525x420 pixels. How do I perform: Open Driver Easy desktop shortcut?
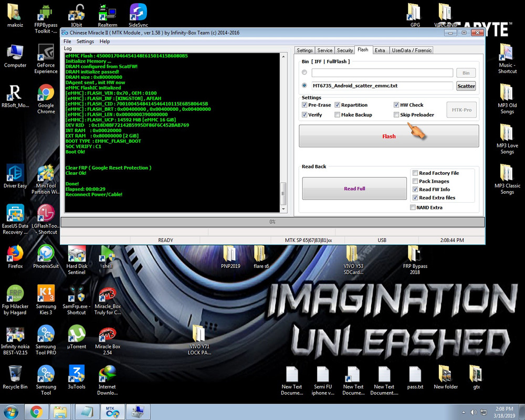15,176
